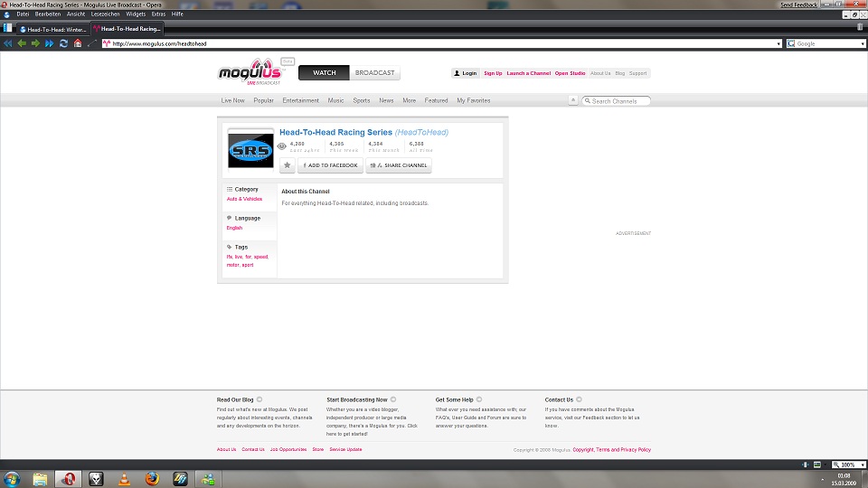Open the Datei menu
The image size is (868, 488).
(23, 14)
